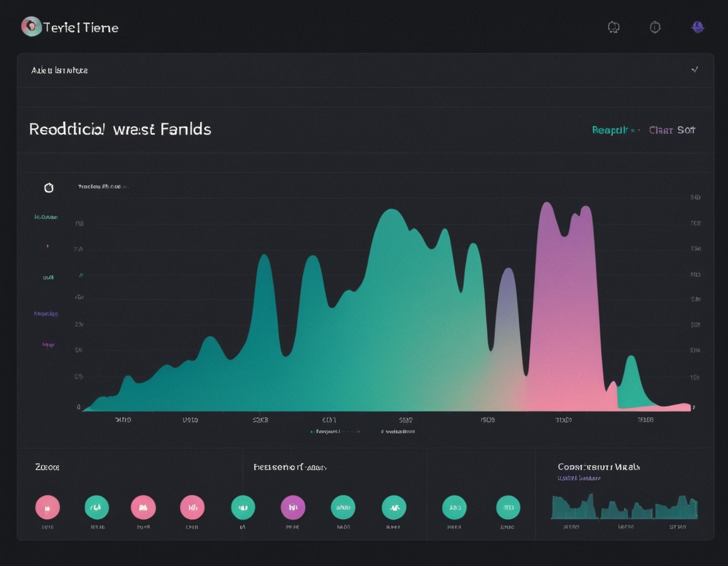The width and height of the screenshot is (728, 566).
Task: Click the checkmark icon in the top panel row
Action: pos(695,69)
